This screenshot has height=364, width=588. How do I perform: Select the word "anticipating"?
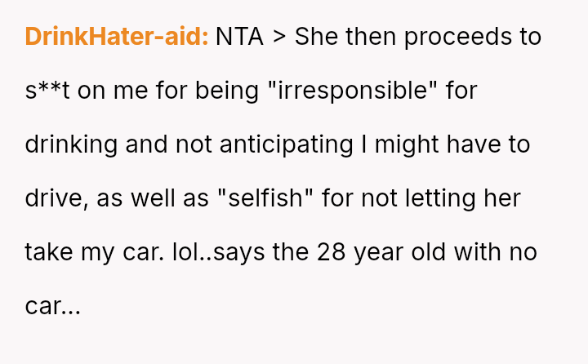click(x=287, y=145)
